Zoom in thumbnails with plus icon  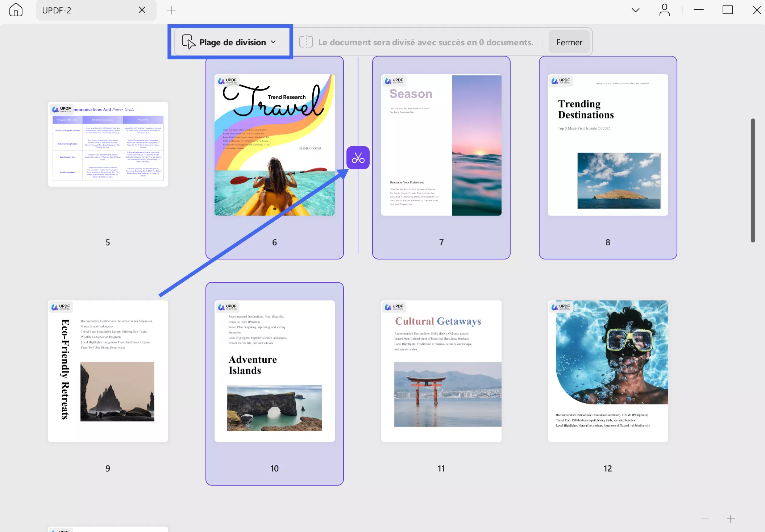(x=731, y=519)
